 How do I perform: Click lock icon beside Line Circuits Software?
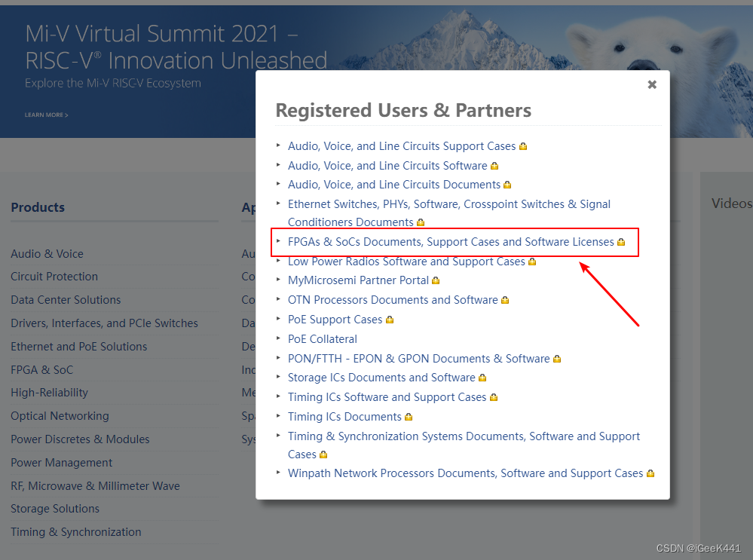(x=494, y=166)
